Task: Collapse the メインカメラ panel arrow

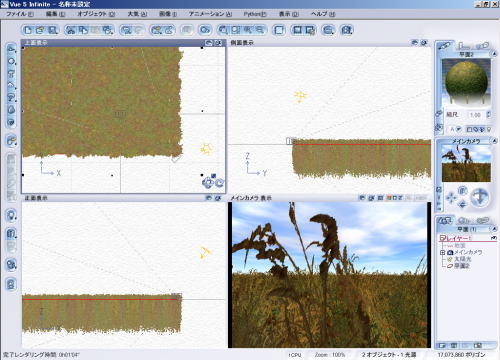Action: (x=494, y=141)
